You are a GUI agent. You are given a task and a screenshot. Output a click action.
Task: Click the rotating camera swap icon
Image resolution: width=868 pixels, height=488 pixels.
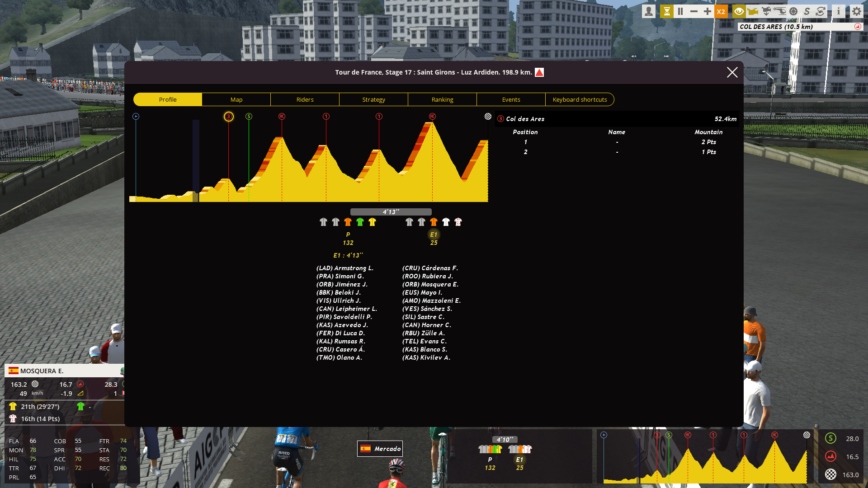tap(821, 12)
